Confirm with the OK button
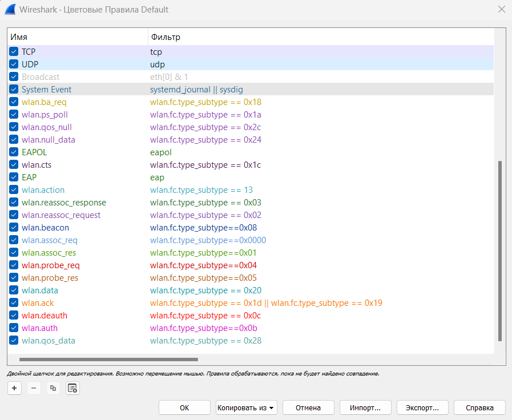 click(x=184, y=407)
